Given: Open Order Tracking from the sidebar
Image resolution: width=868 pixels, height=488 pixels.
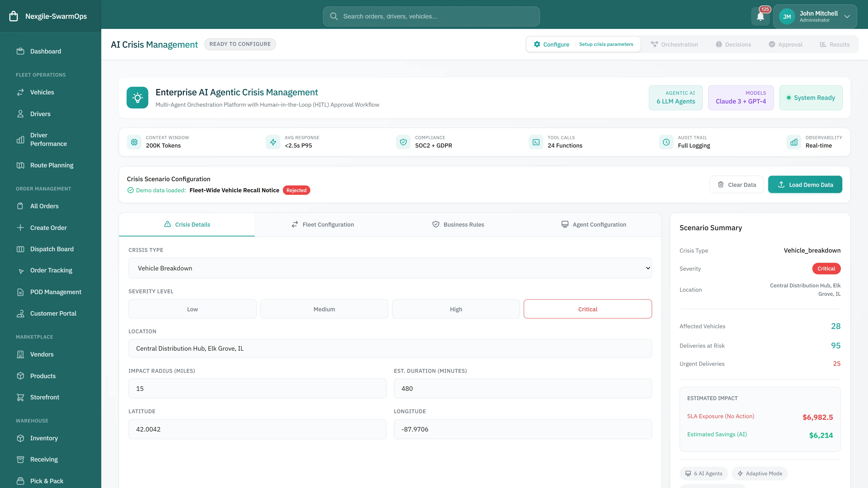Looking at the screenshot, I should 51,270.
